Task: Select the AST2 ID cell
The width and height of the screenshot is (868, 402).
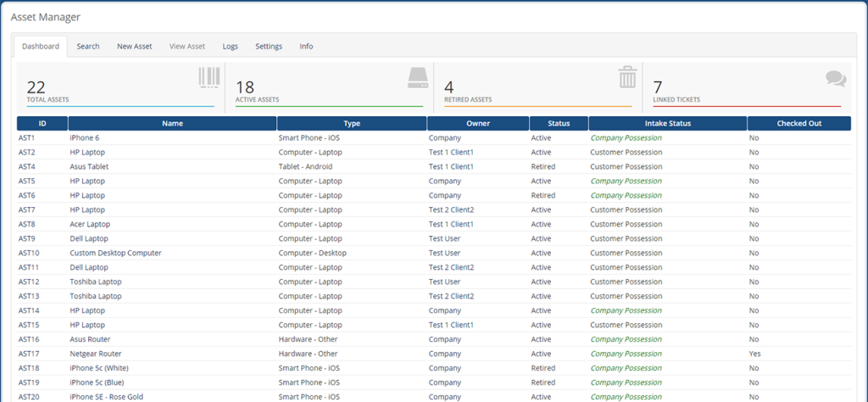Action: click(x=26, y=153)
